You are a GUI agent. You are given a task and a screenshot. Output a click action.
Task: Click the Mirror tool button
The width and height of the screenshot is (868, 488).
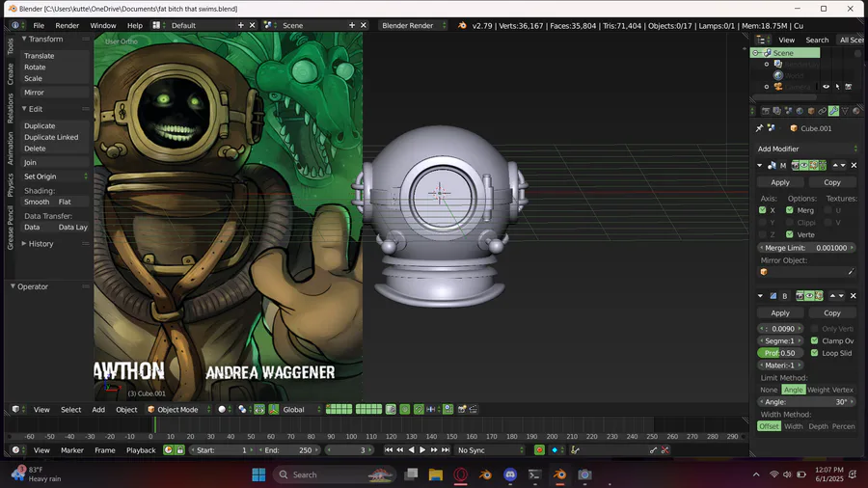pos(55,93)
